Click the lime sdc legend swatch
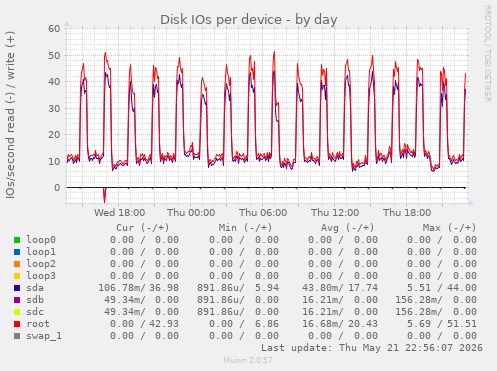 pyautogui.click(x=17, y=312)
